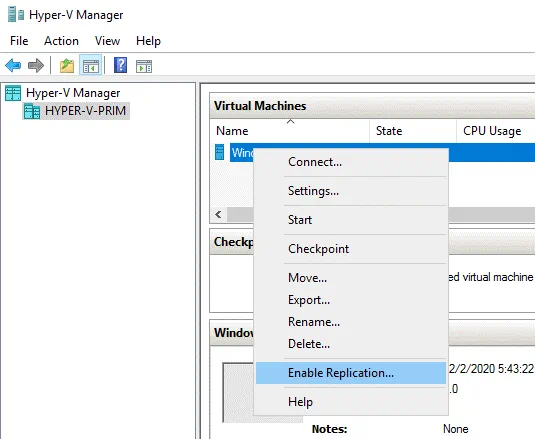Click the None notes value

coord(456,429)
